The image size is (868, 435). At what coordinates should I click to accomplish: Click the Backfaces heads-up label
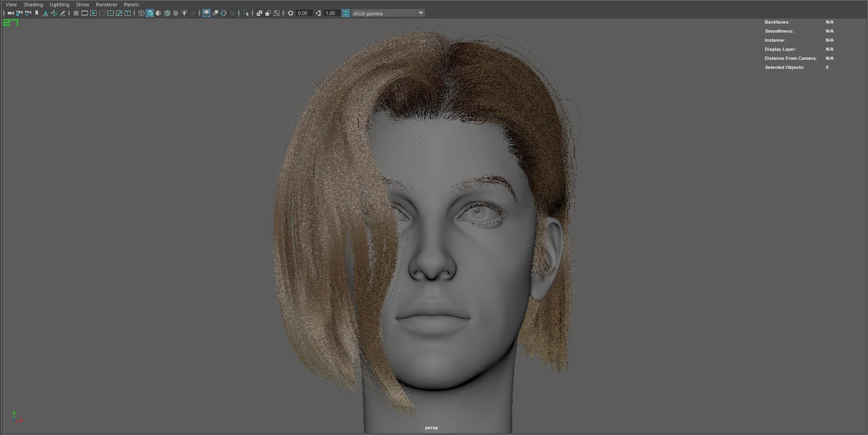point(777,22)
